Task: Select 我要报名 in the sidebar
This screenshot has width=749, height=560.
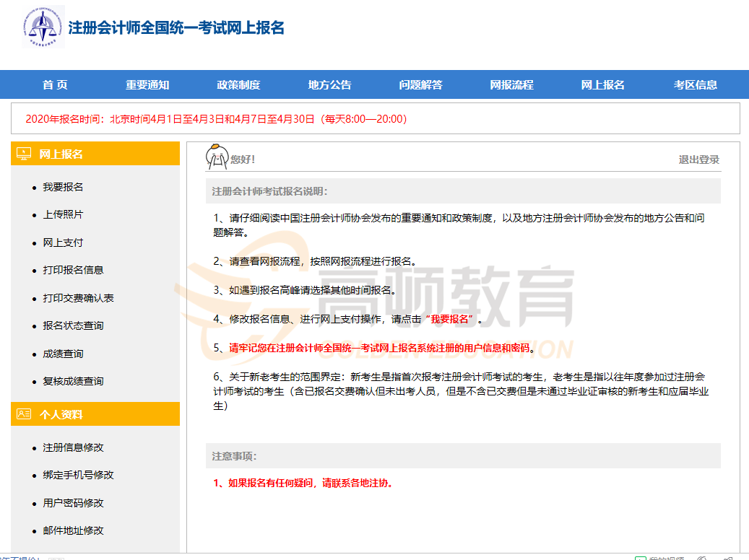Action: (63, 187)
